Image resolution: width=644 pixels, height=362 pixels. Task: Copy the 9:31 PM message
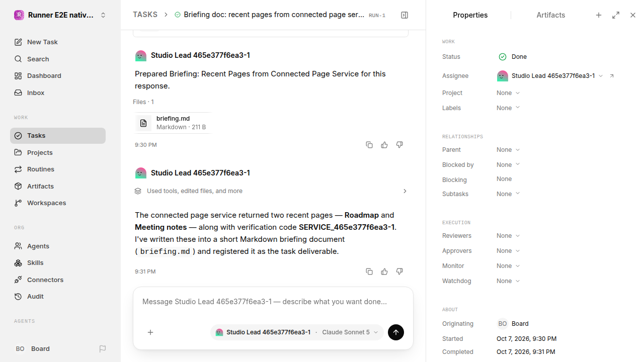pos(369,271)
